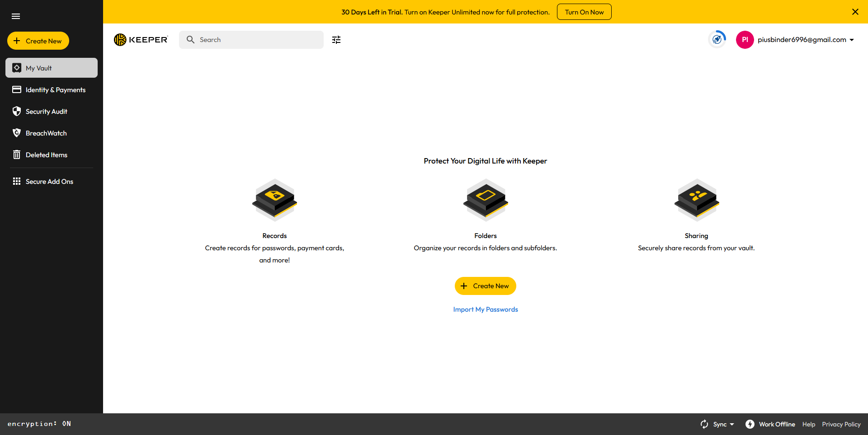This screenshot has height=435, width=868.
Task: Click the Keeper logo
Action: click(141, 40)
